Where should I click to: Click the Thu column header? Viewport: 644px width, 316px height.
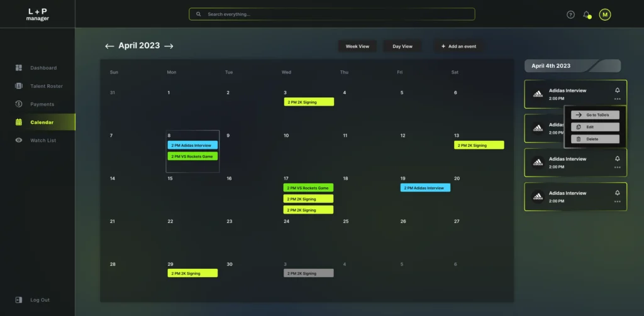(x=344, y=72)
